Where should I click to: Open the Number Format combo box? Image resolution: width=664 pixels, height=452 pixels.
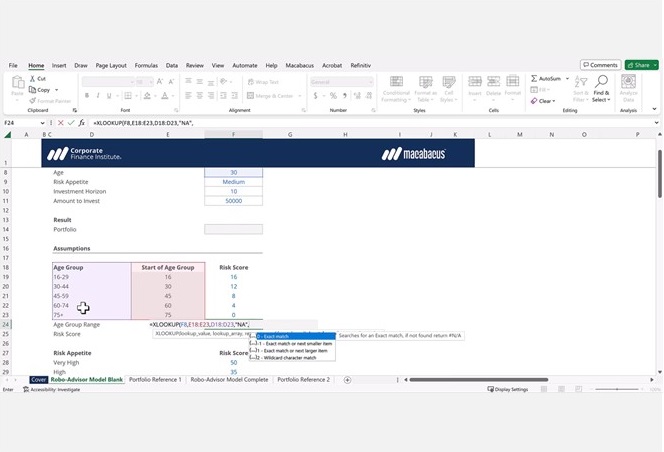click(342, 82)
